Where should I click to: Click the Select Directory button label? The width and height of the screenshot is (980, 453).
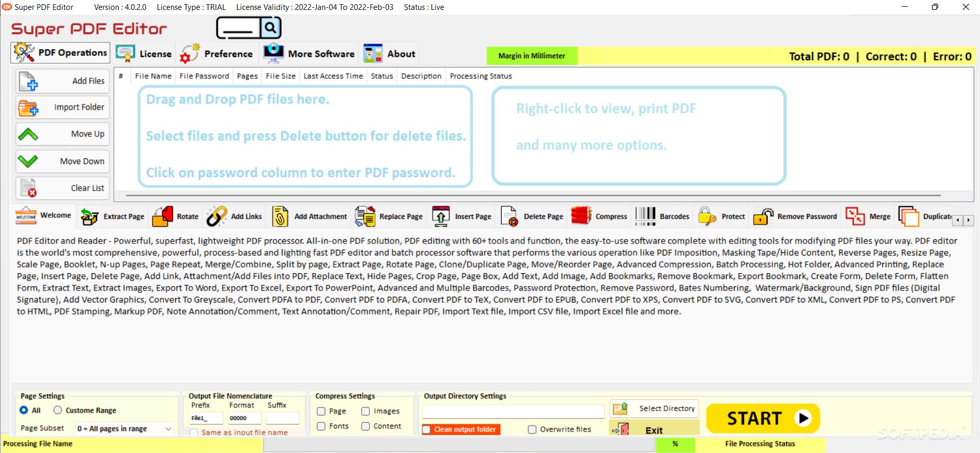[667, 408]
